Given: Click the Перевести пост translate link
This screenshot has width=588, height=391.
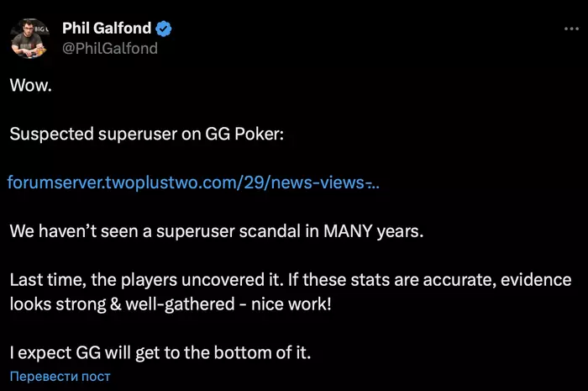Looking at the screenshot, I should click(x=60, y=377).
